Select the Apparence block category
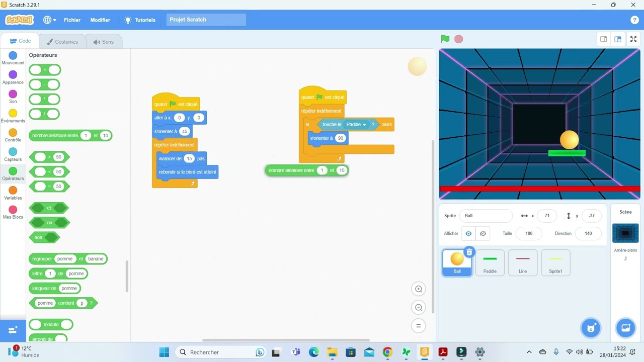Screen dimensions: 644x362 click(13, 77)
